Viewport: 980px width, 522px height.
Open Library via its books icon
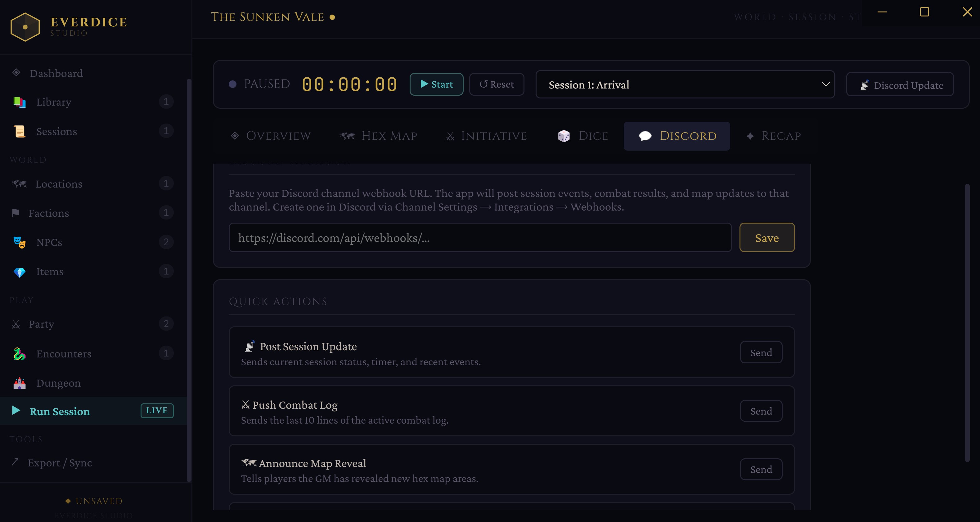pos(20,102)
